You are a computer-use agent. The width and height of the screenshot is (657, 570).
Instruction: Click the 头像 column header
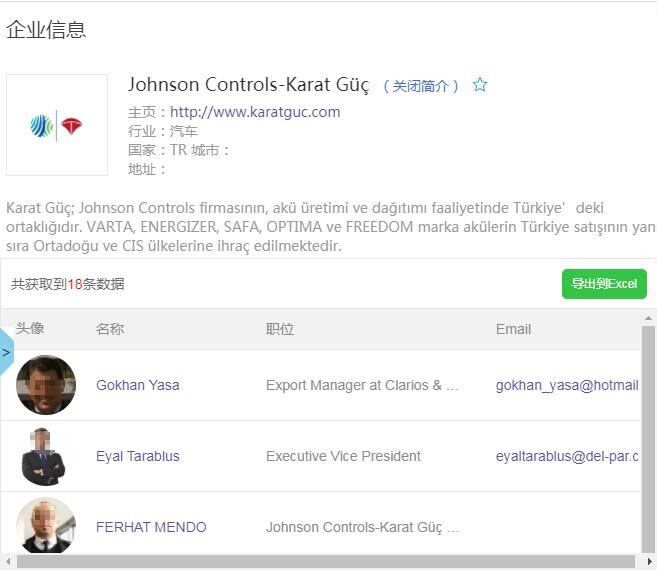pos(30,328)
